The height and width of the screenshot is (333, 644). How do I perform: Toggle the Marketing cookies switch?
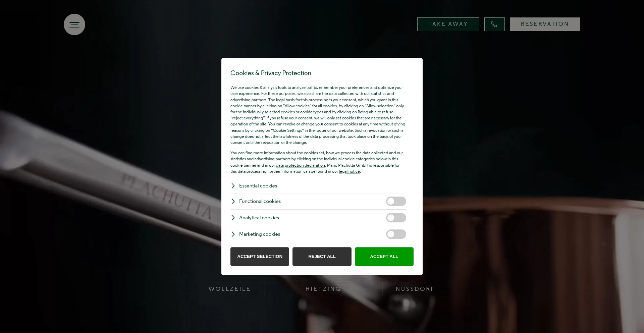pyautogui.click(x=396, y=234)
